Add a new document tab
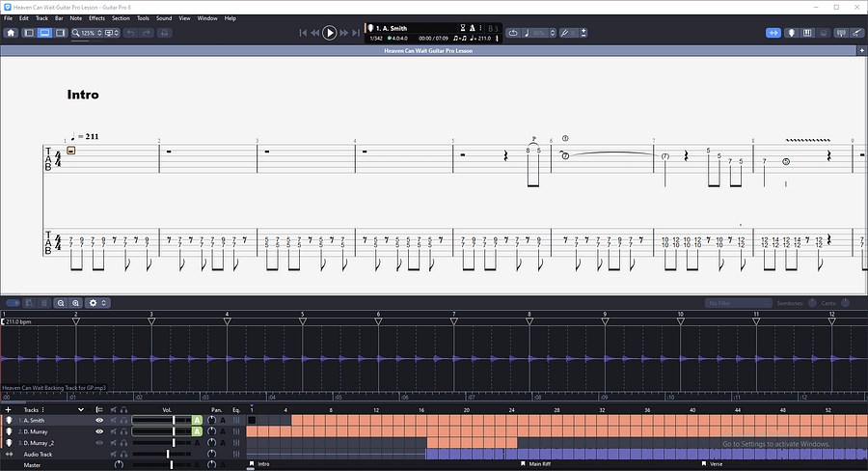This screenshot has height=471, width=868. point(862,50)
